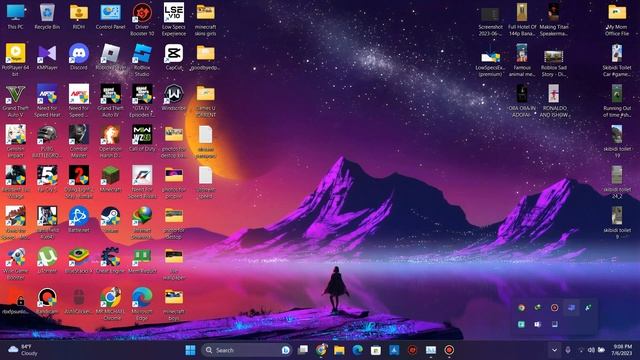Launch Grand Theft Auto V shortcut
640x360 pixels.
16,100
